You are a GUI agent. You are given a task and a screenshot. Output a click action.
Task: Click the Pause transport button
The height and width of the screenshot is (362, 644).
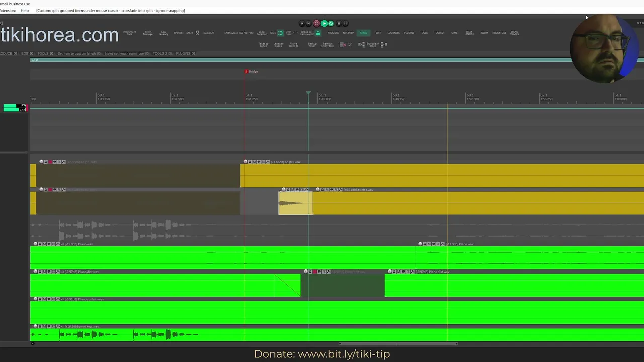tap(345, 23)
